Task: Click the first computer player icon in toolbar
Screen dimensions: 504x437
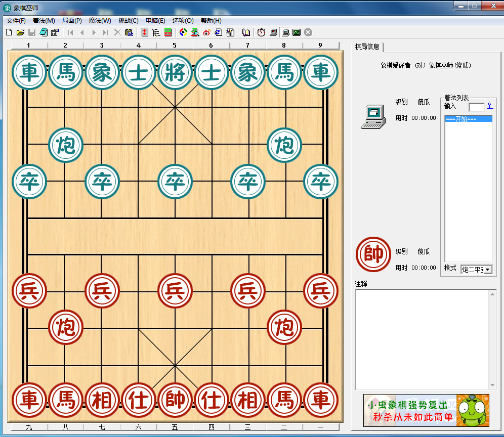Action: pos(274,32)
